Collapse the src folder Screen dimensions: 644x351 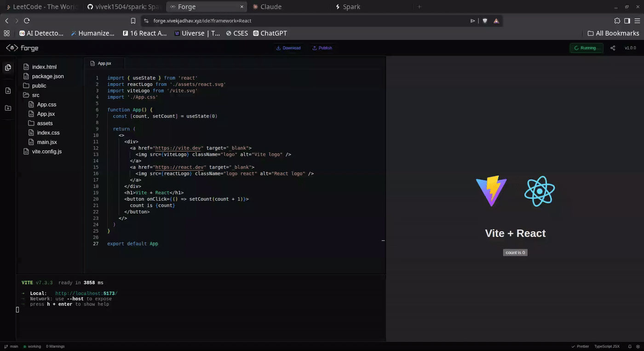tap(31, 95)
